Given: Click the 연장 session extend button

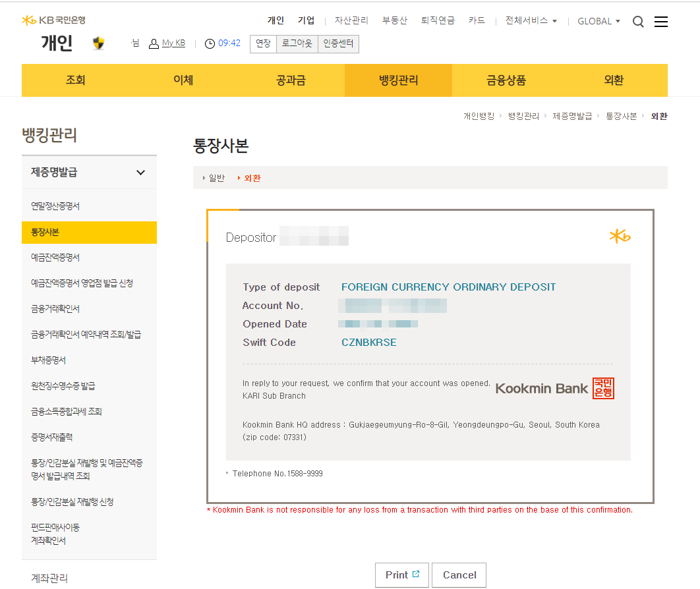Looking at the screenshot, I should (264, 43).
